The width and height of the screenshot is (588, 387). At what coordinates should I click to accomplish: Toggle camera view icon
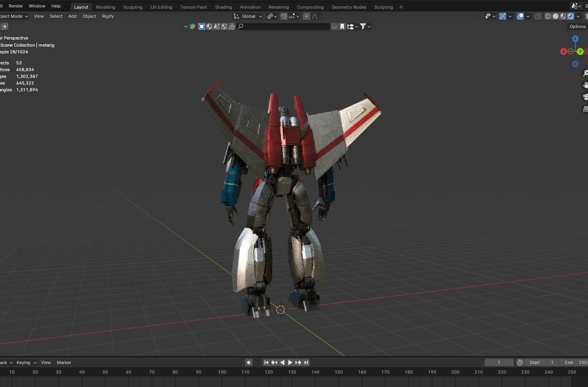click(585, 97)
